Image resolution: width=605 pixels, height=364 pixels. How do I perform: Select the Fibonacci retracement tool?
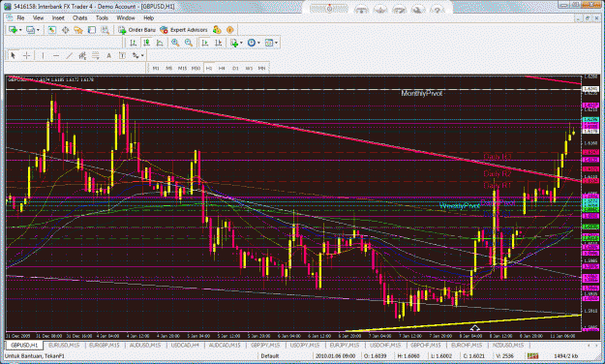(x=95, y=56)
